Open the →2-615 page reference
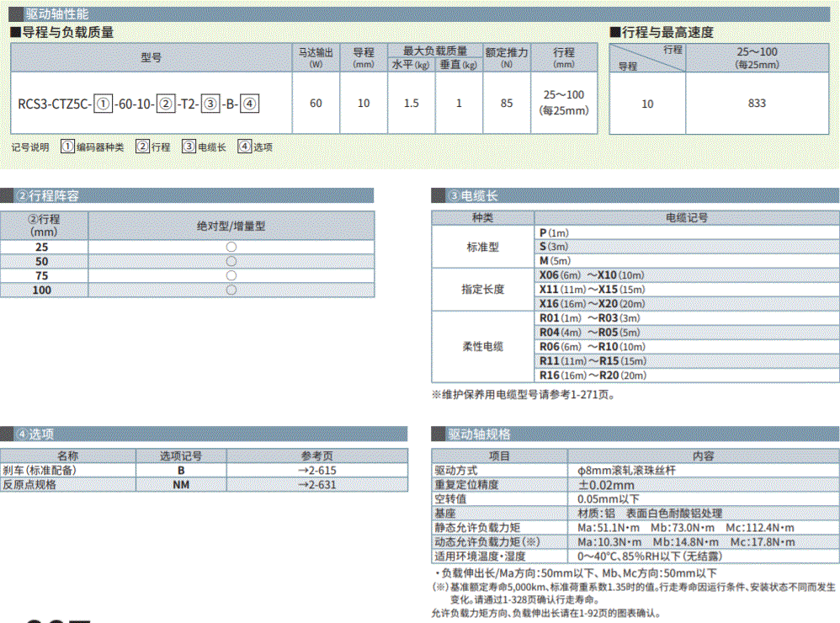 [x=317, y=471]
